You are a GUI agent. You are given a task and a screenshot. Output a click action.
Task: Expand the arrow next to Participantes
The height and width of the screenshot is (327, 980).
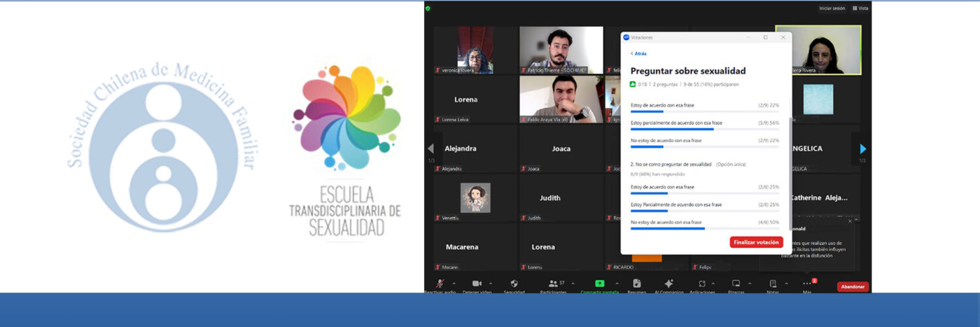[x=573, y=283]
